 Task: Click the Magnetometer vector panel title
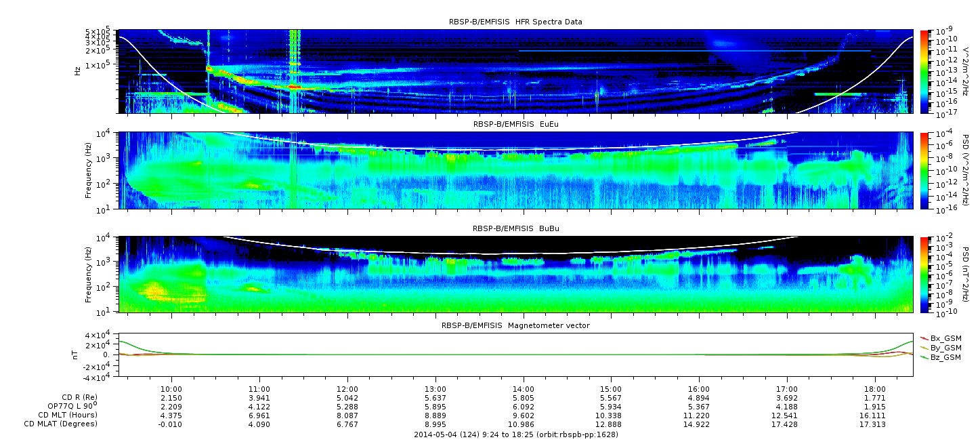(x=515, y=325)
